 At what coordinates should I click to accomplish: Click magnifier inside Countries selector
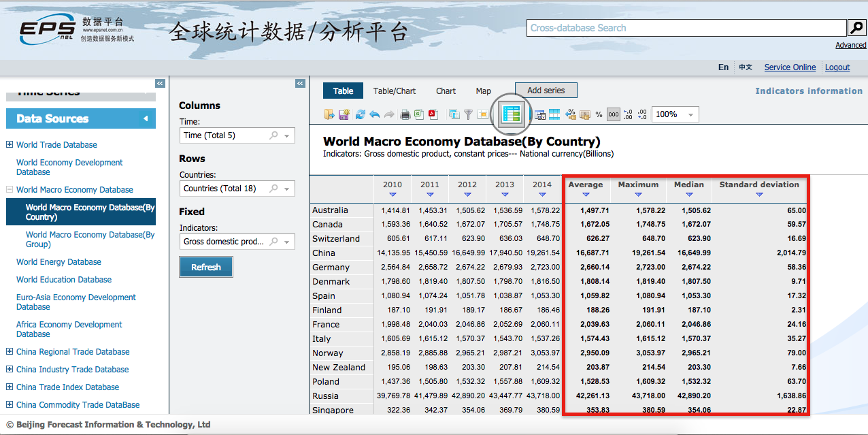[x=273, y=189]
